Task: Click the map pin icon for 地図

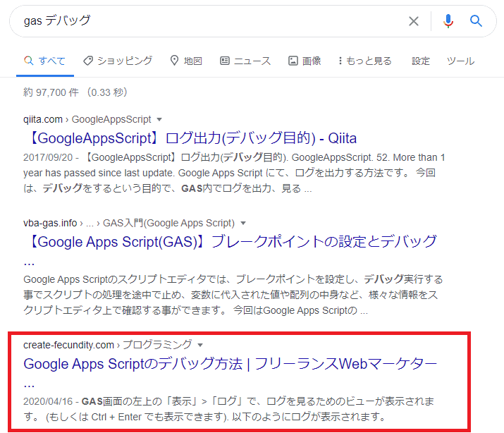Action: tap(174, 61)
